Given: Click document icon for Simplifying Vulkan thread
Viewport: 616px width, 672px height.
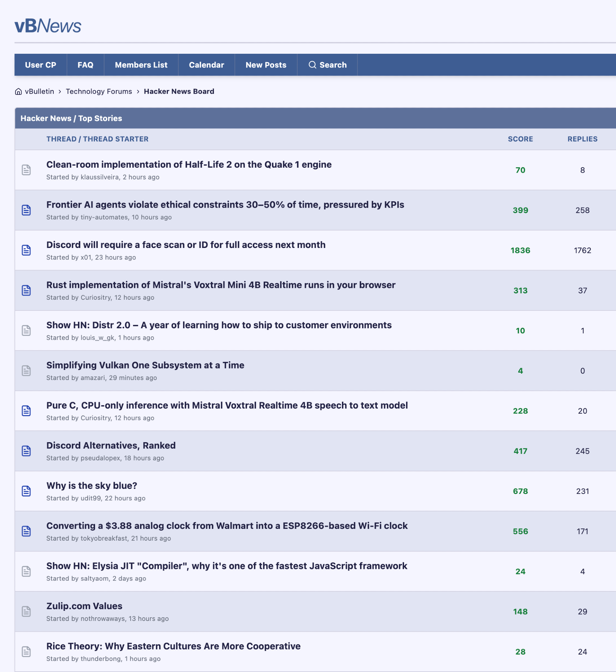Looking at the screenshot, I should click(x=26, y=371).
